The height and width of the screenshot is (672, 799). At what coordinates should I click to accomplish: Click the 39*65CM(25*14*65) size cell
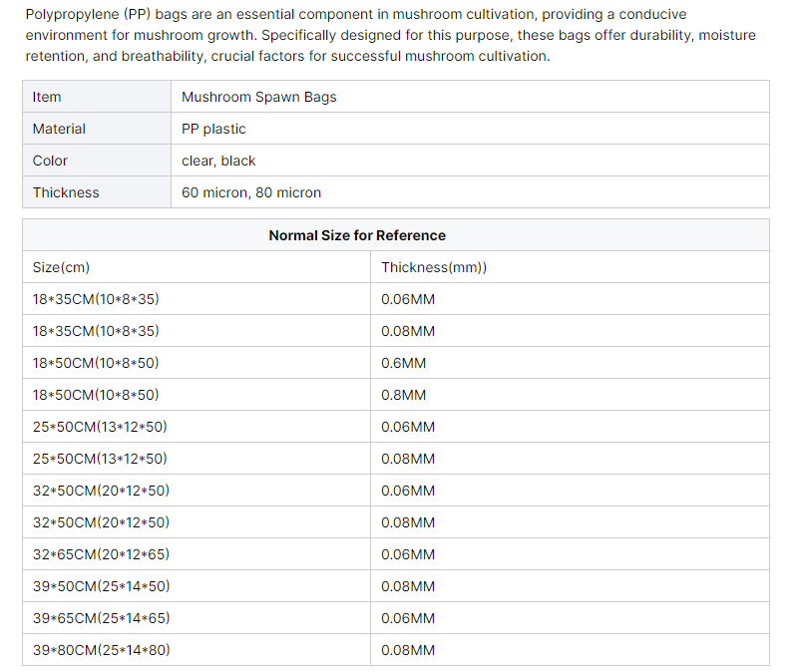pos(101,618)
